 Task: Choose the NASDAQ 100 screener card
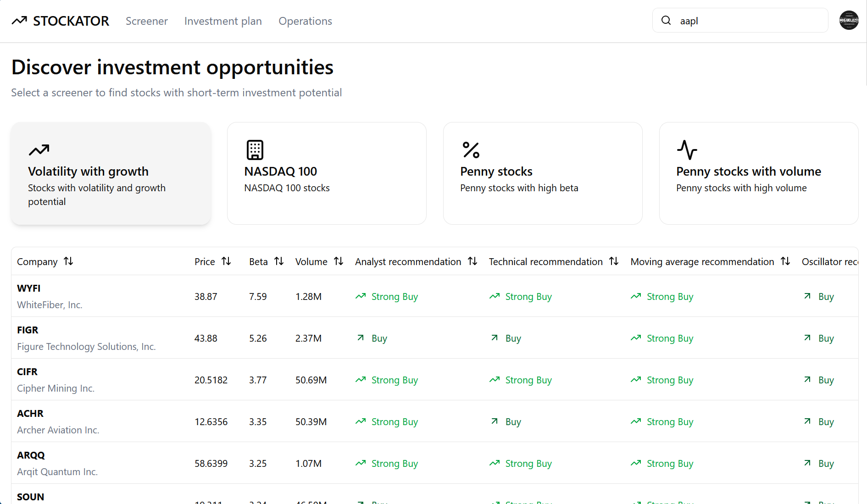(327, 173)
